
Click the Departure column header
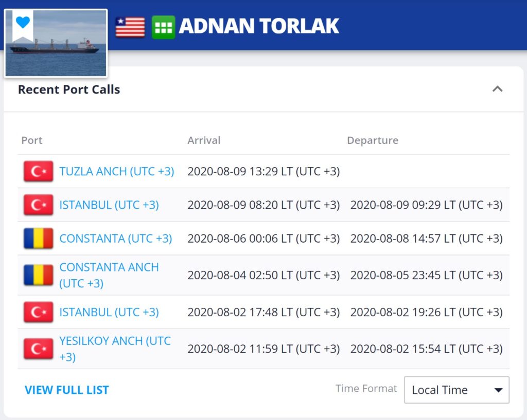pos(373,140)
